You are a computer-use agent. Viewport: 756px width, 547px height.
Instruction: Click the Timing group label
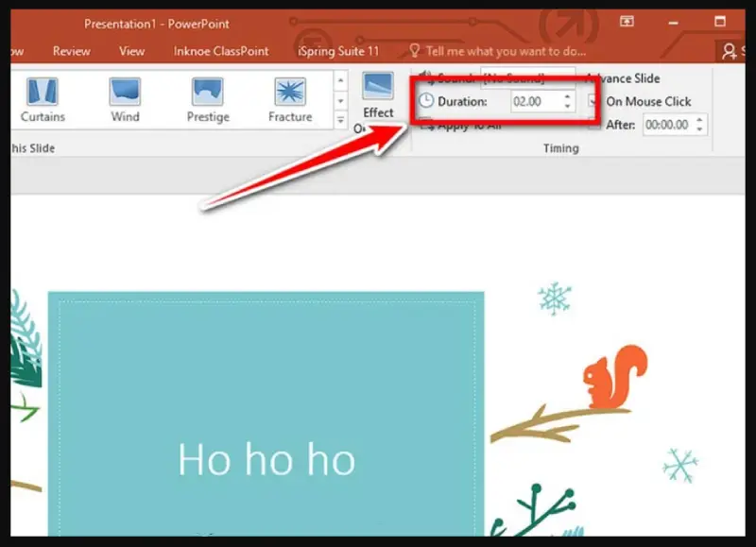click(560, 148)
